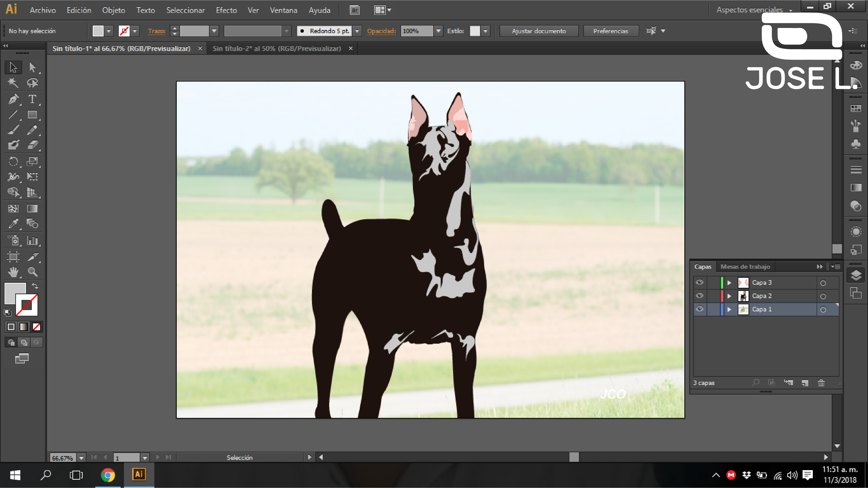This screenshot has height=488, width=868.
Task: Set the color mode to None
Action: [x=37, y=327]
